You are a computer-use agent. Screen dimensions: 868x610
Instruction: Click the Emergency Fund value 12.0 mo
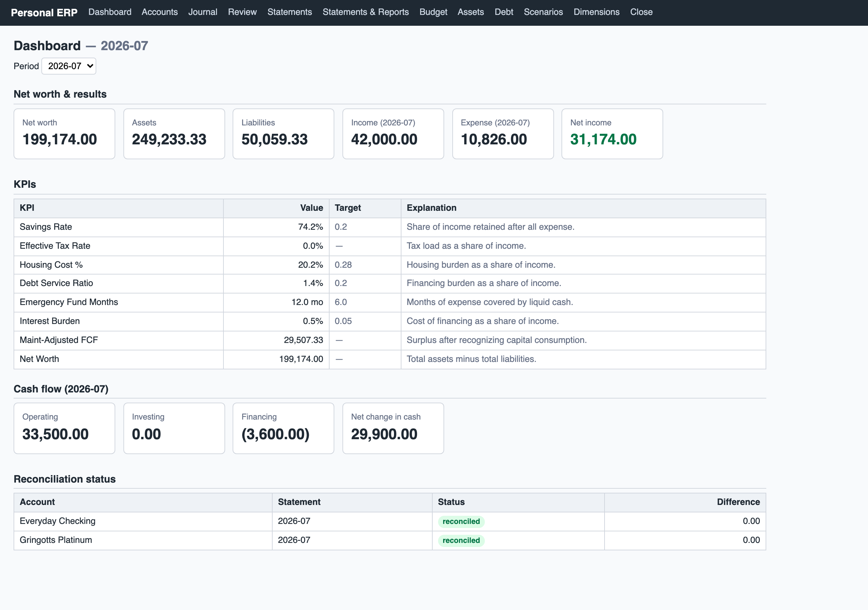[307, 302]
